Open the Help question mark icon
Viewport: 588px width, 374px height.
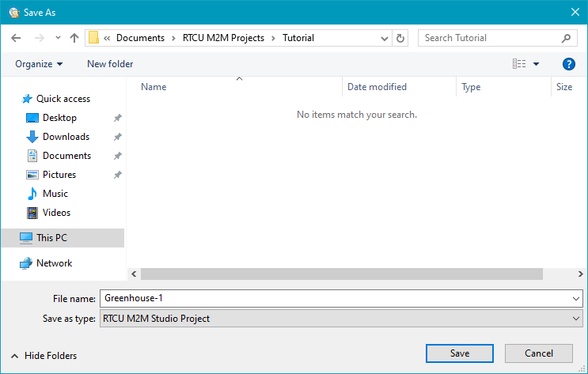tap(568, 64)
